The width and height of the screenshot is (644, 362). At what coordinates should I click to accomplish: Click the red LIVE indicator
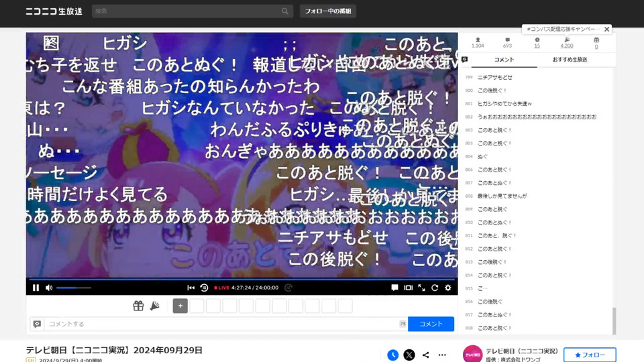click(x=221, y=288)
